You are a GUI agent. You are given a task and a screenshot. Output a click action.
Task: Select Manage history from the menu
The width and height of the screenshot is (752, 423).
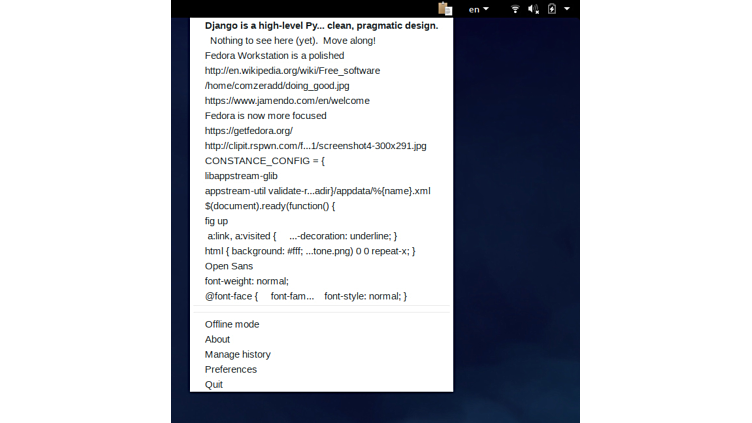click(237, 354)
